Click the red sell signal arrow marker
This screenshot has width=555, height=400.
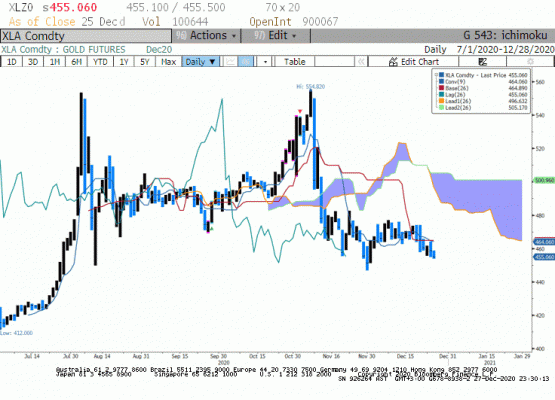[300, 112]
